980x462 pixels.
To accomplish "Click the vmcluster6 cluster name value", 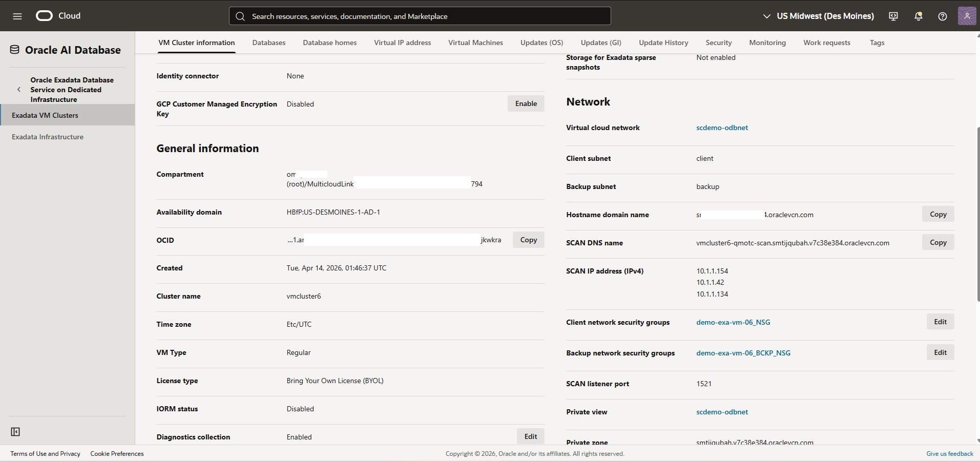I will (x=304, y=296).
